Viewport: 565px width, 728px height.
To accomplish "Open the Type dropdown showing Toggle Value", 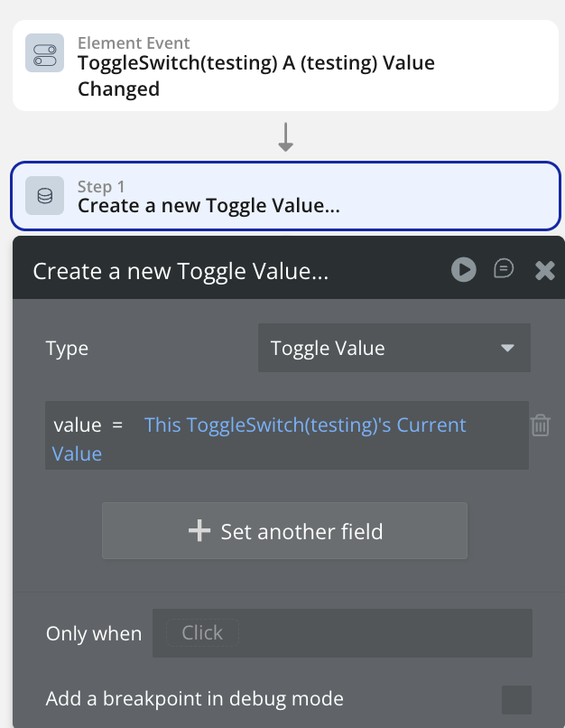I will (x=394, y=349).
